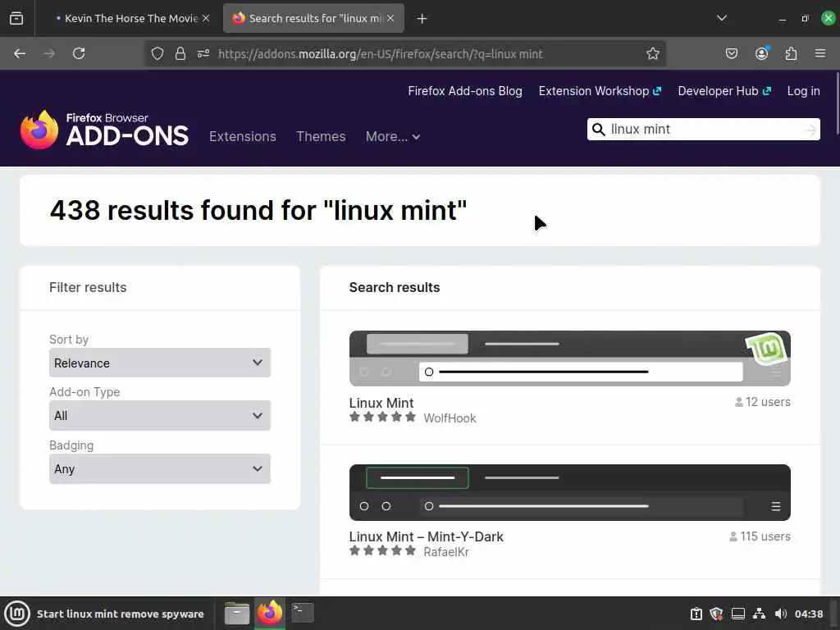Click the add-ons search field containing linux mint
Screen dimensions: 840x630
[x=705, y=129]
